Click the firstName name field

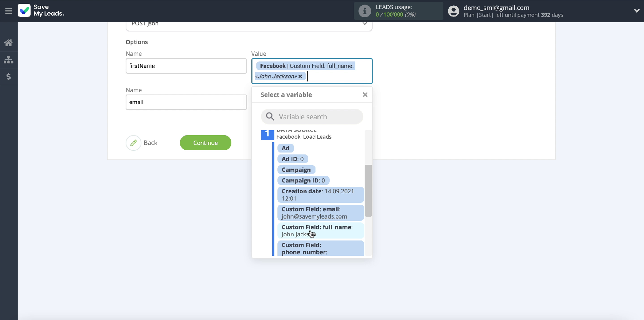pyautogui.click(x=186, y=66)
